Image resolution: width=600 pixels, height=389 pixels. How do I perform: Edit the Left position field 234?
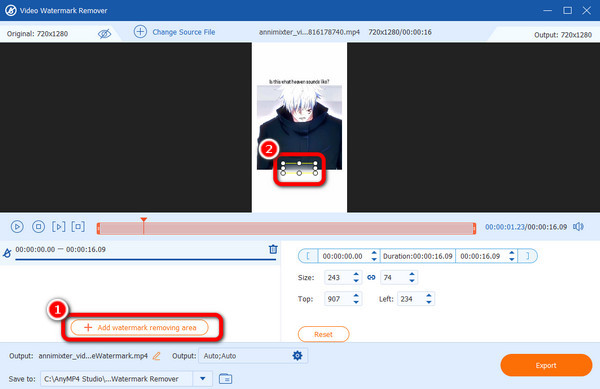[411, 299]
